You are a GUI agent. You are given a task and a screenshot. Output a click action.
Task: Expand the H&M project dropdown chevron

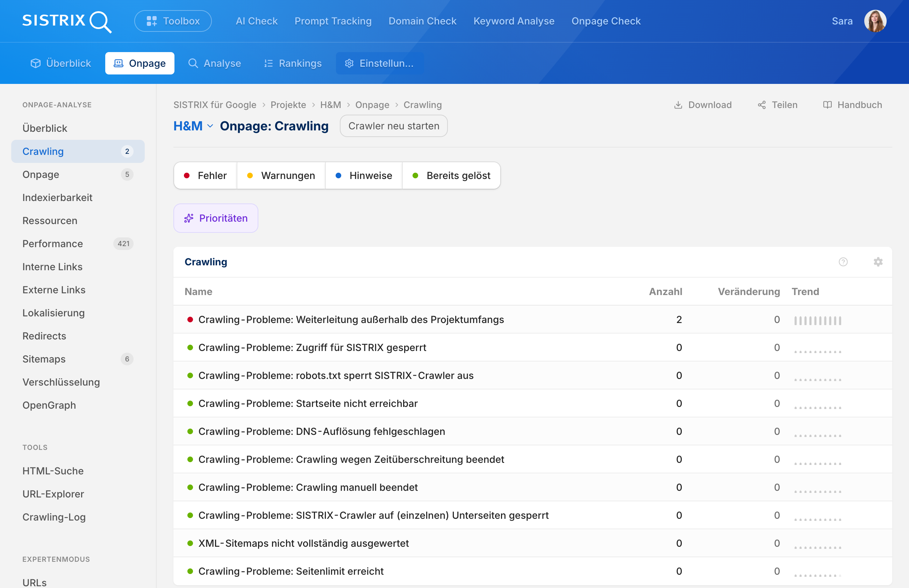coord(210,126)
